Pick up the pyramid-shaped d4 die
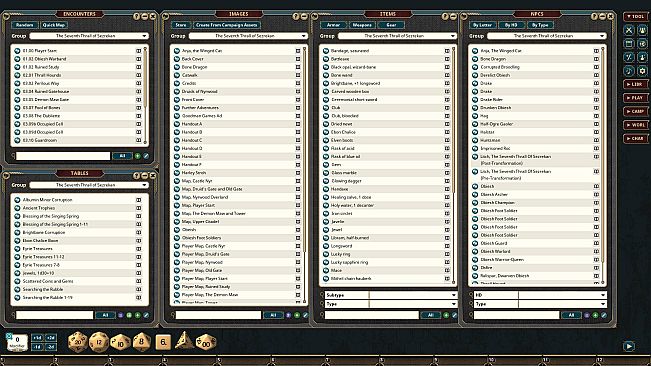 tap(184, 341)
